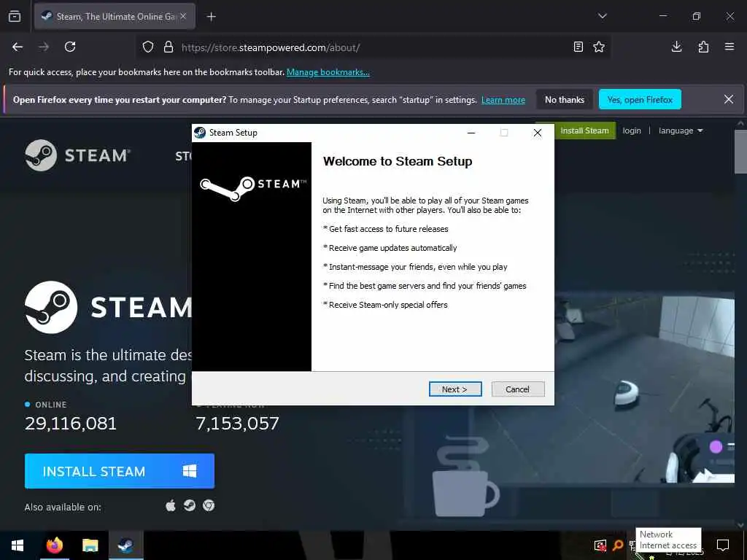Click Steam icon in setup title bar
The height and width of the screenshot is (560, 747).
[200, 133]
